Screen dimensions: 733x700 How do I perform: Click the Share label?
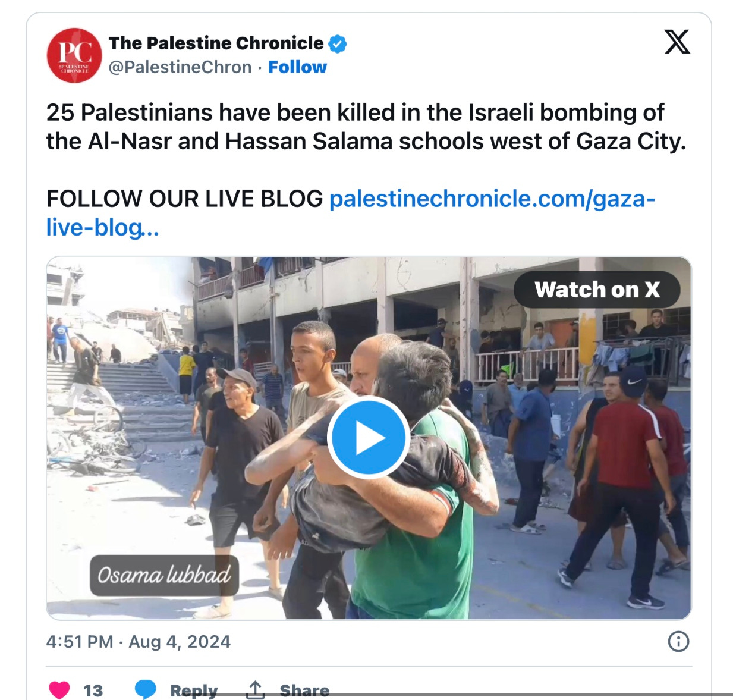304,690
